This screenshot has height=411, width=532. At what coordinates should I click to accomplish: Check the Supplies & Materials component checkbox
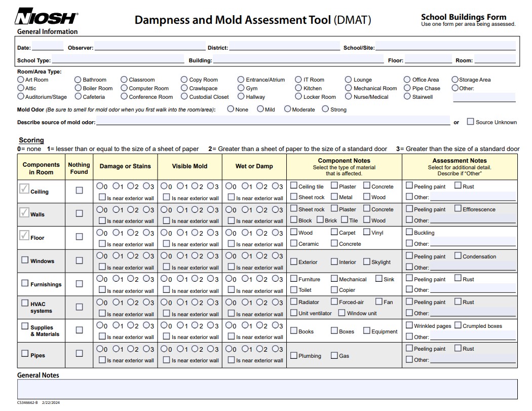click(x=25, y=326)
